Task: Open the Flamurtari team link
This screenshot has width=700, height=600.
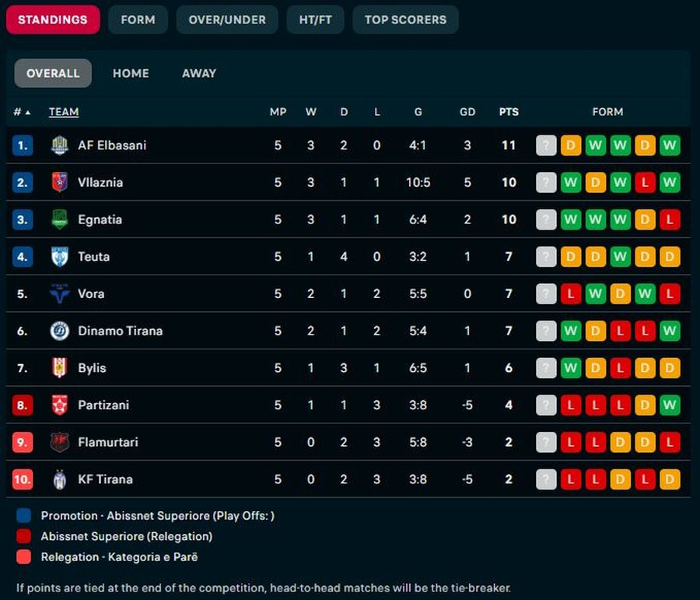Action: coord(108,442)
